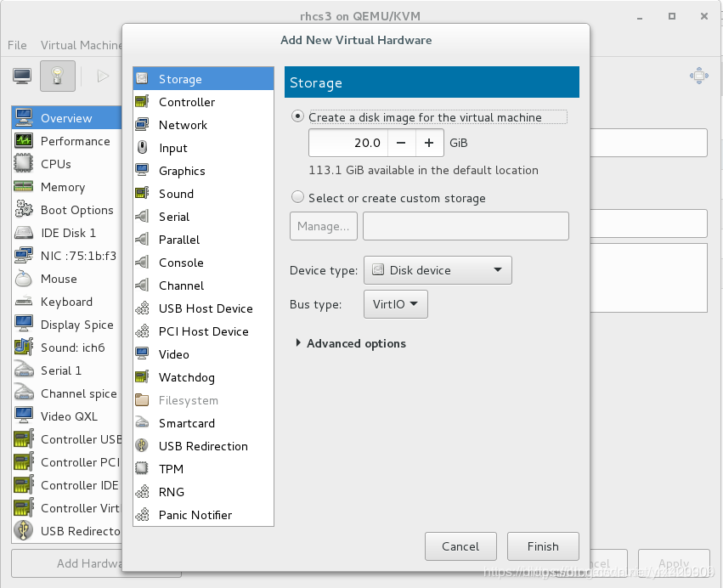Select Filesystem folder icon in hardware list

click(x=142, y=400)
